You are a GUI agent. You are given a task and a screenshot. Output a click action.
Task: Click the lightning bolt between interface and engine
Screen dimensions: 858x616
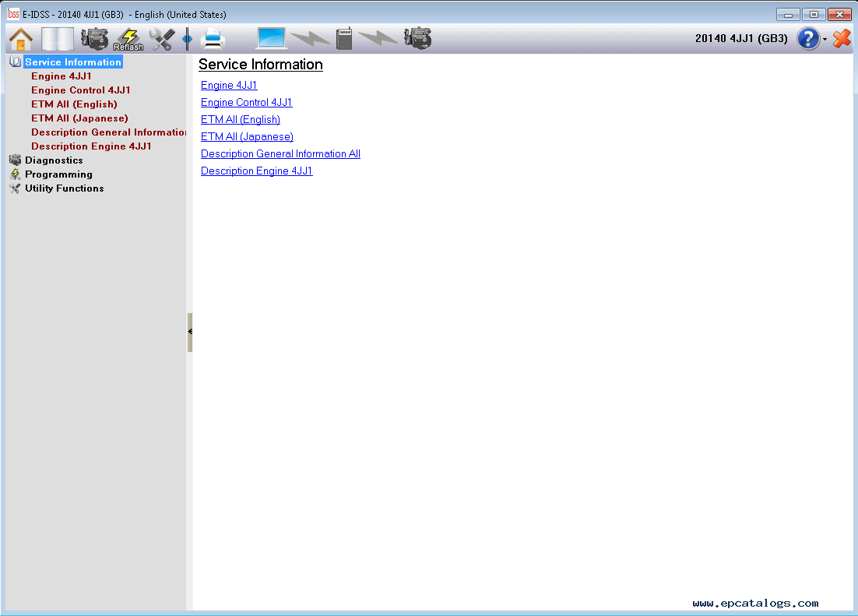tap(378, 38)
